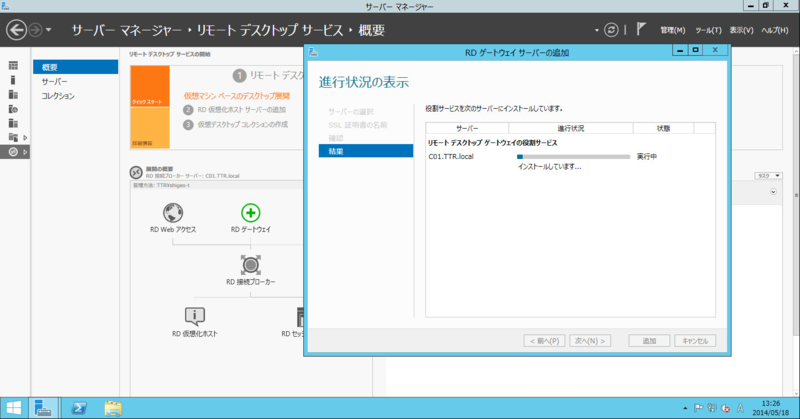Click Action Center flag in system tray
Viewport: 800px width, 419px height.
coord(698,408)
